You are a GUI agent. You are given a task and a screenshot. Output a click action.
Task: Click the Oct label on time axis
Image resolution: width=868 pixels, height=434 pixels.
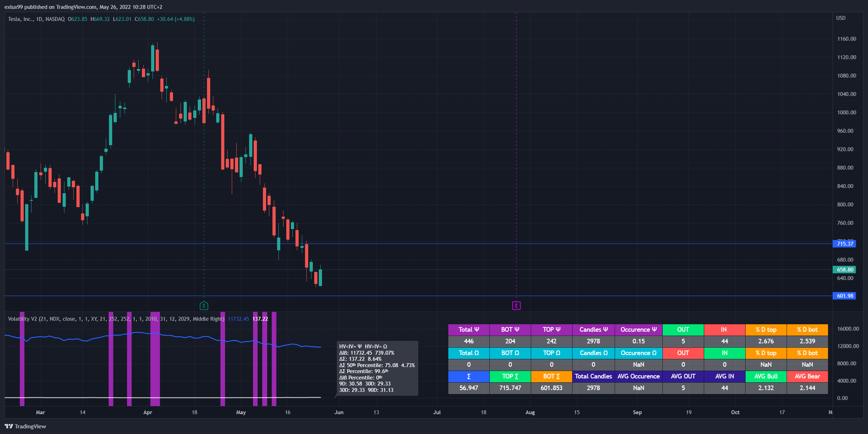point(735,412)
